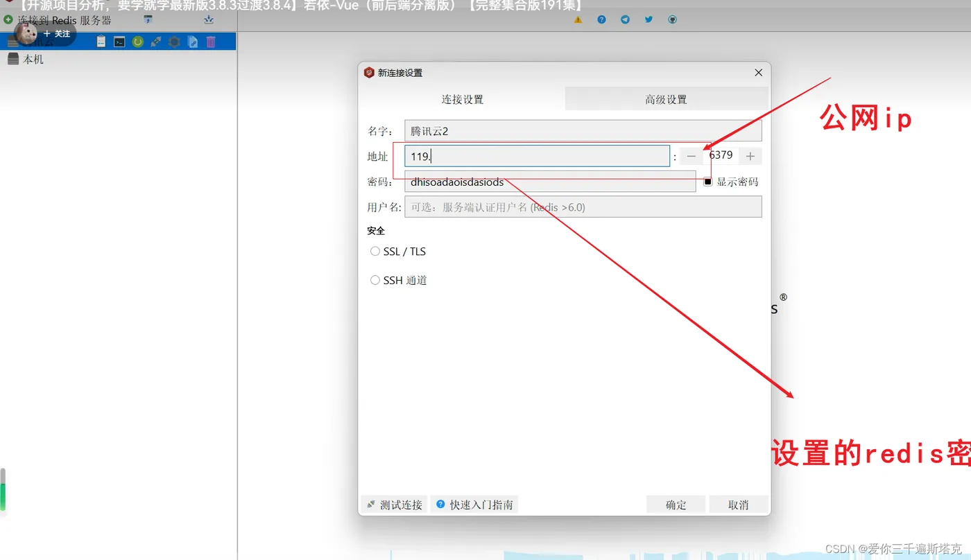Switch to the 高级设置 tab

(667, 99)
